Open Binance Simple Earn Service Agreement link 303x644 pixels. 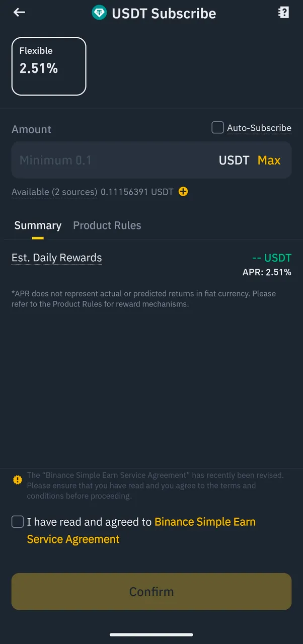click(141, 531)
